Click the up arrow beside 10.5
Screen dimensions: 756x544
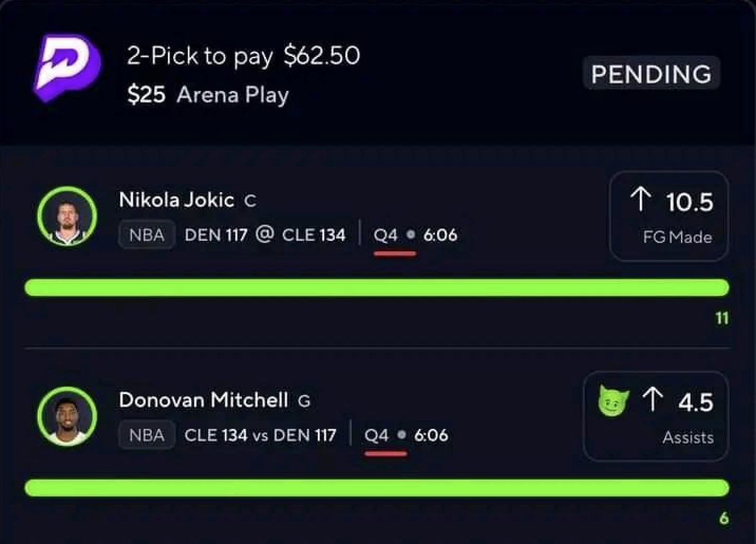pos(640,200)
